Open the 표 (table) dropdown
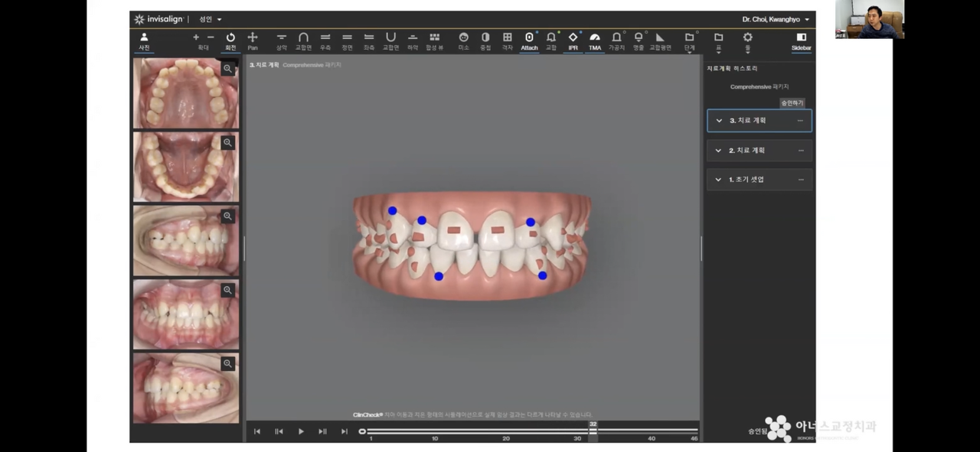The height and width of the screenshot is (452, 980). click(x=718, y=41)
